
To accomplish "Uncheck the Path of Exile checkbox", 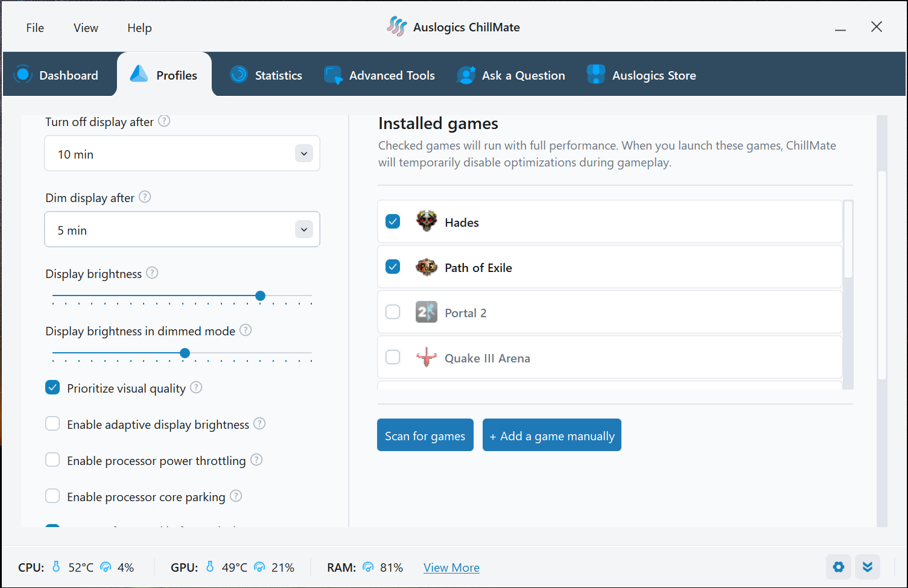I will click(x=393, y=267).
